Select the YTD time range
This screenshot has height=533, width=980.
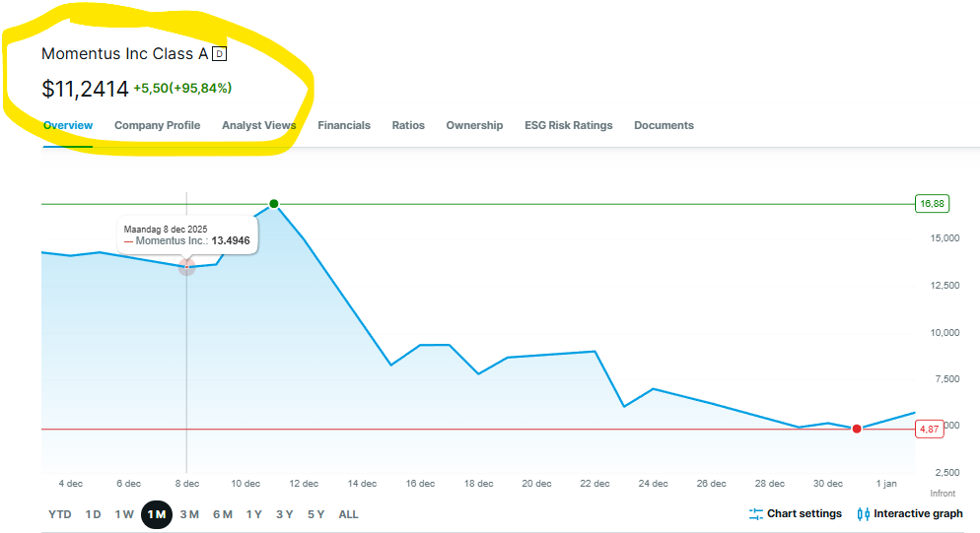tap(59, 514)
